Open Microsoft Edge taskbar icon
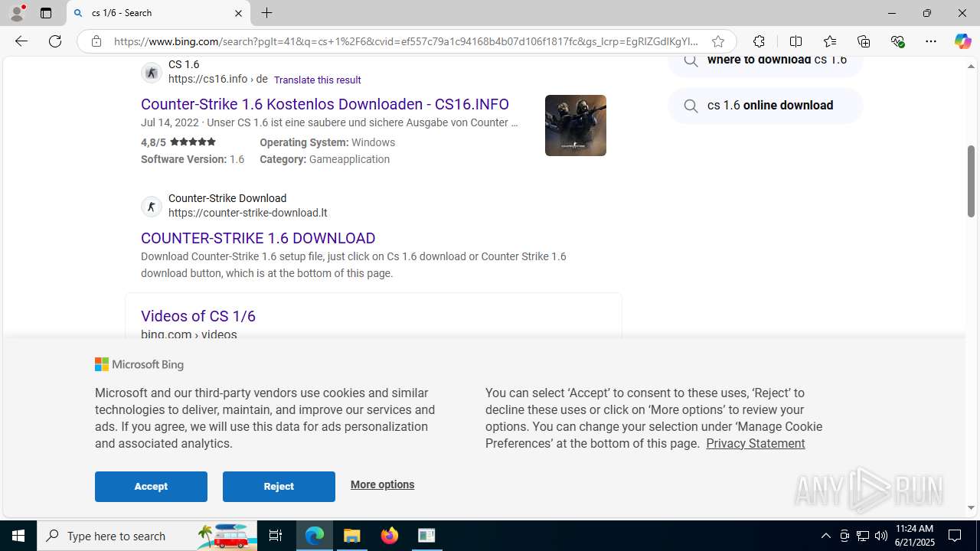 [x=315, y=536]
